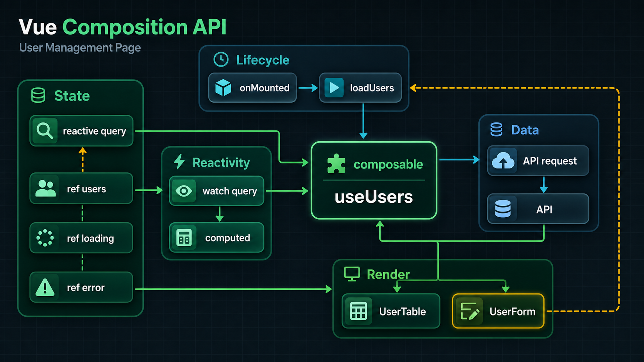The width and height of the screenshot is (644, 362).
Task: Click the useUsers text in composable box
Action: (374, 197)
